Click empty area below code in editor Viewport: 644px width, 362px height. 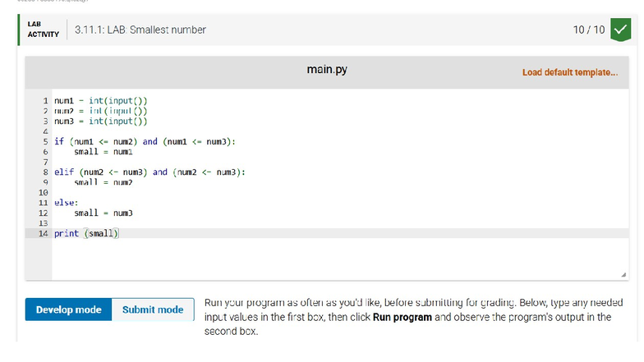tap(340, 259)
